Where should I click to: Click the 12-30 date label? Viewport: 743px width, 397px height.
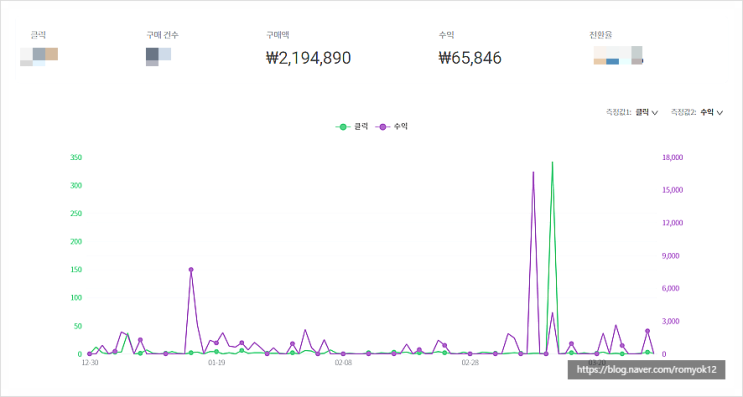coord(90,363)
